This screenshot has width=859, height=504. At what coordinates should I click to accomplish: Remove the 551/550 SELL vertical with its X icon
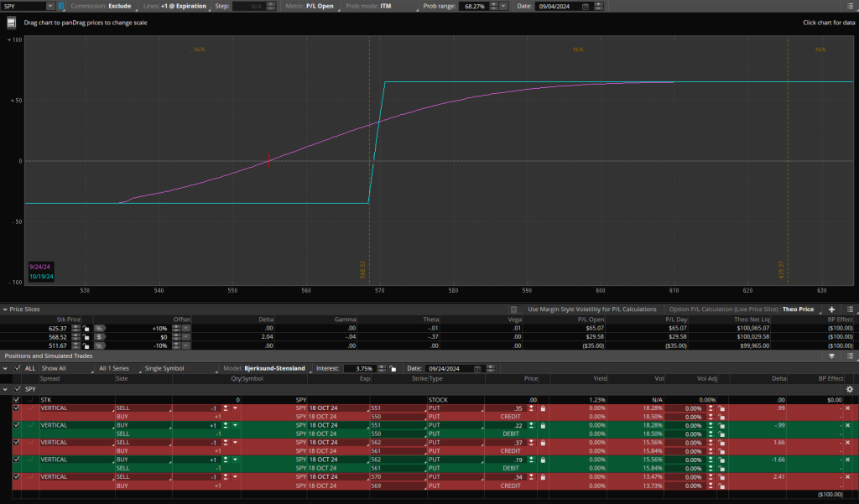click(846, 408)
